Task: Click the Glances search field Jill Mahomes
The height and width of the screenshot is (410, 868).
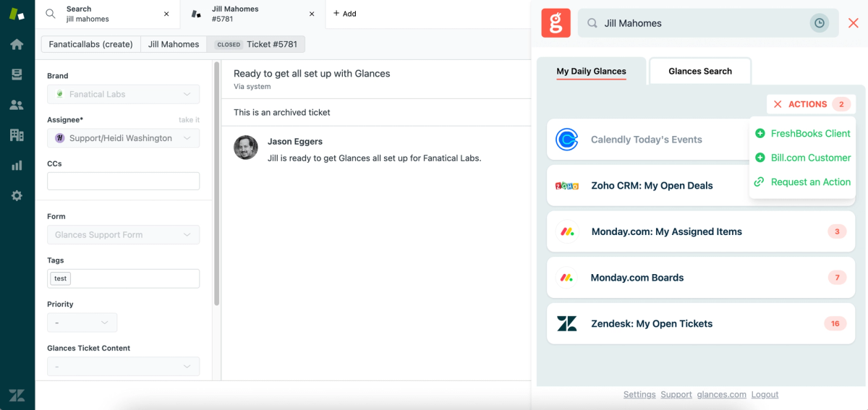Action: (x=707, y=23)
